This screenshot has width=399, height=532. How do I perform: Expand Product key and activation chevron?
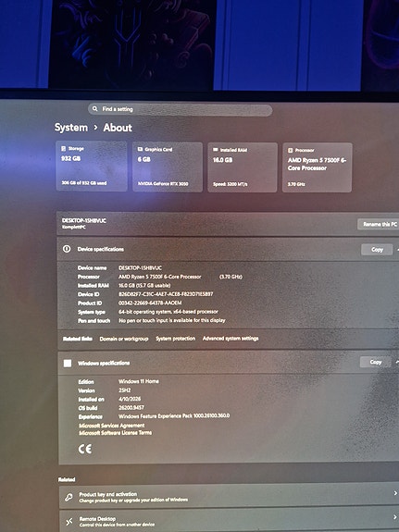(395, 493)
